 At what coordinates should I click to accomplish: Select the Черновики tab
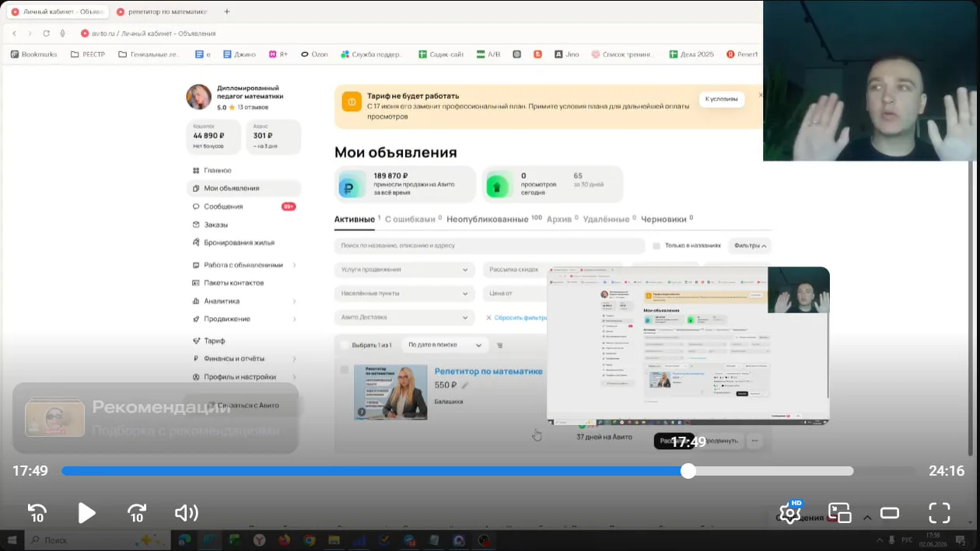click(663, 219)
